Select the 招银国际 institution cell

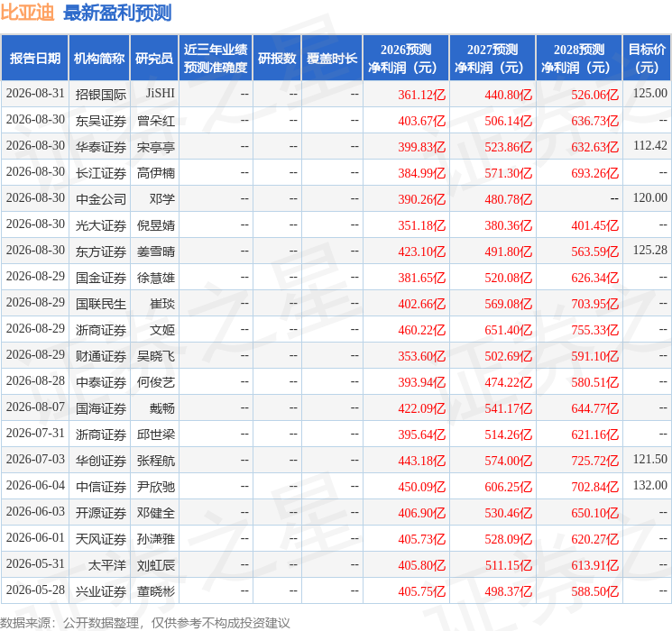click(101, 94)
